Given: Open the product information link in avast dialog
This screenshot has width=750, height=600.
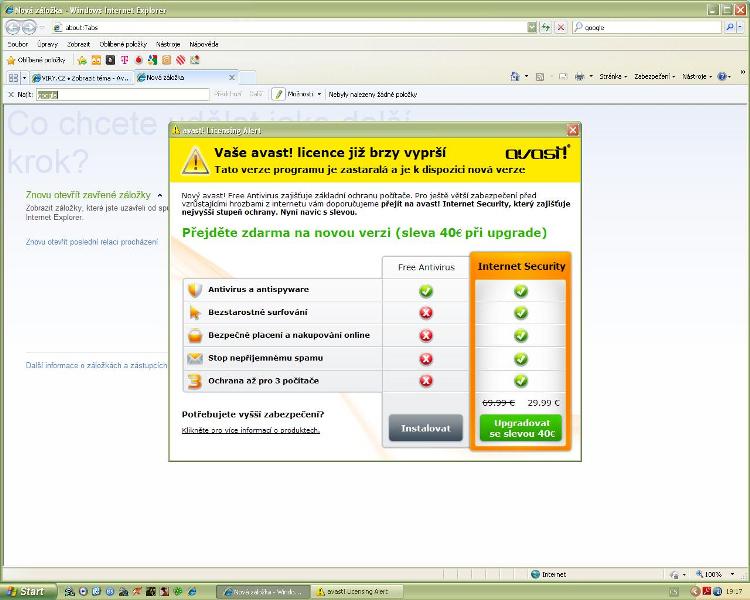Looking at the screenshot, I should (x=251, y=430).
